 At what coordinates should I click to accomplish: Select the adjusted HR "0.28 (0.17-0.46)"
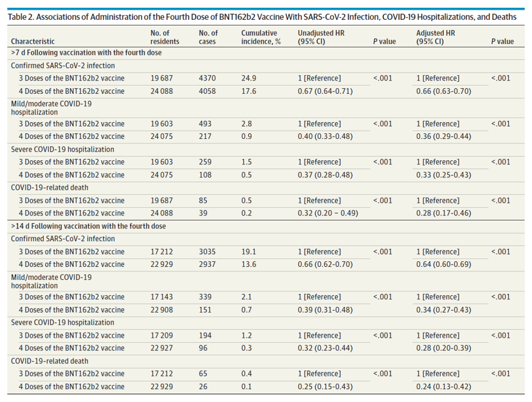444,214
